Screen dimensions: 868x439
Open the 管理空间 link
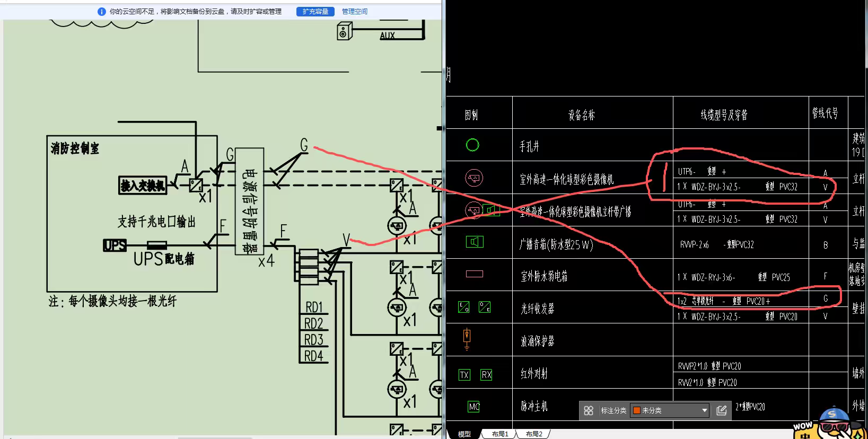(x=355, y=11)
